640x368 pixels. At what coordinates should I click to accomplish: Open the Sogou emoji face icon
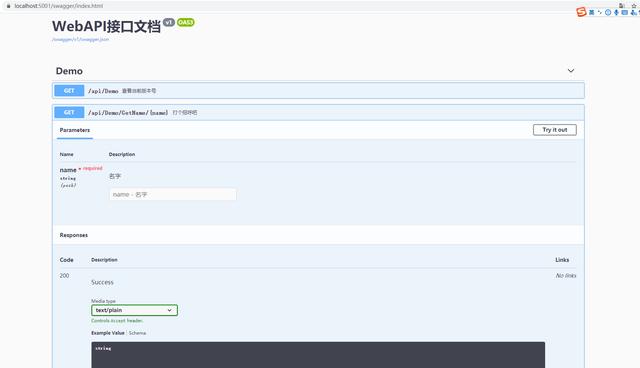[608, 12]
